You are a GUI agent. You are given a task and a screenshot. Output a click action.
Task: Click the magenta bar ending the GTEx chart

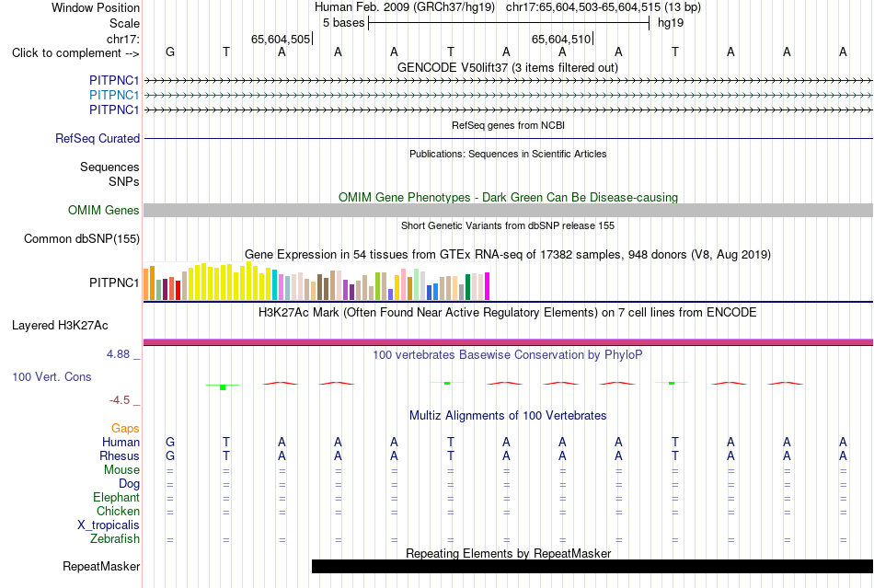coord(488,286)
